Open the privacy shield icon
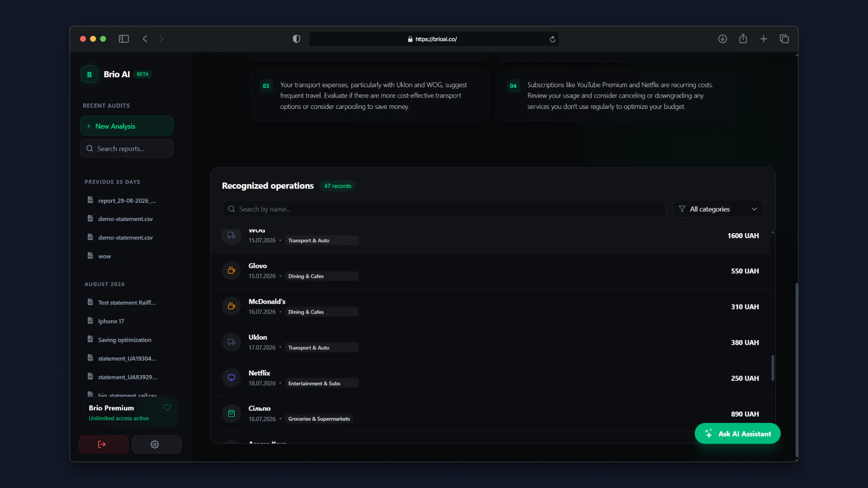 (x=297, y=39)
